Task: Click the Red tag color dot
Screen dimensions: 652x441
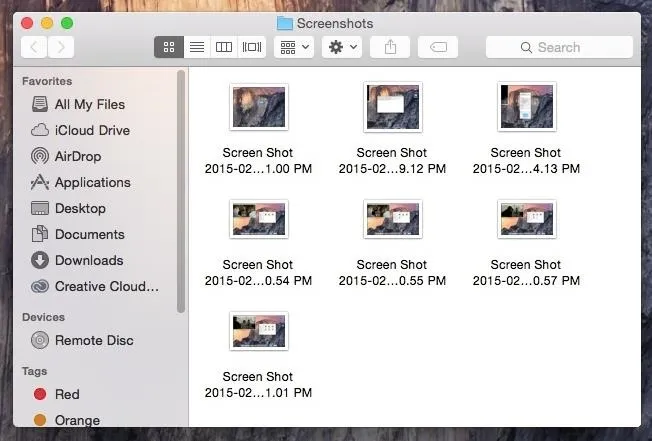Action: click(40, 394)
